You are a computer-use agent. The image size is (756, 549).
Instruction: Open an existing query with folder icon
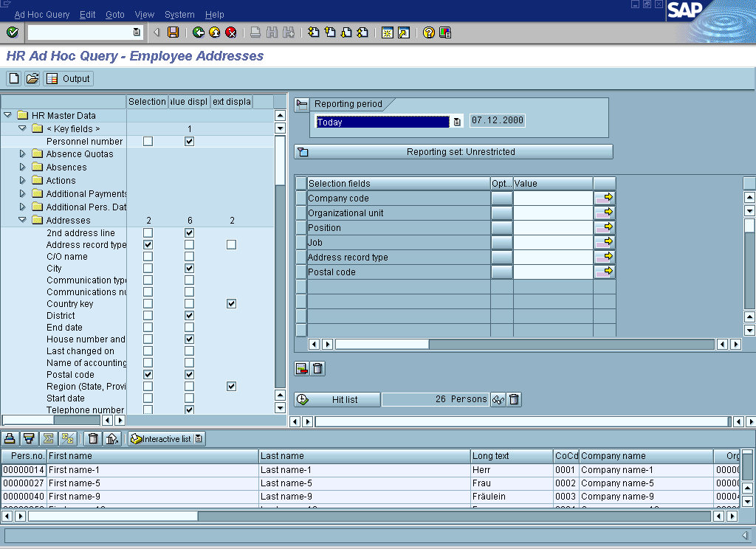(x=32, y=78)
